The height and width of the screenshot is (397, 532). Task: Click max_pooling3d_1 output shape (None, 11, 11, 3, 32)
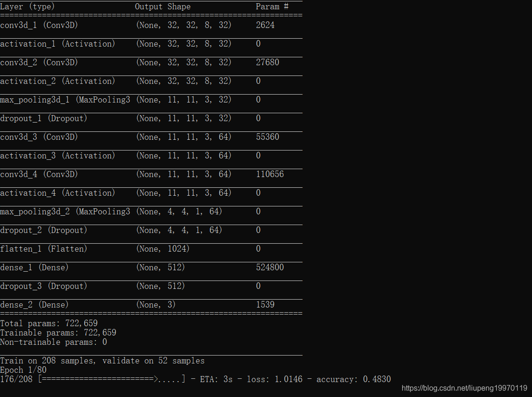point(184,100)
